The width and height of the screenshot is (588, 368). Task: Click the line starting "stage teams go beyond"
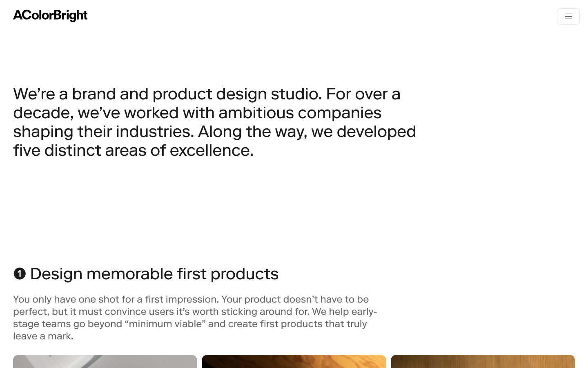click(190, 324)
